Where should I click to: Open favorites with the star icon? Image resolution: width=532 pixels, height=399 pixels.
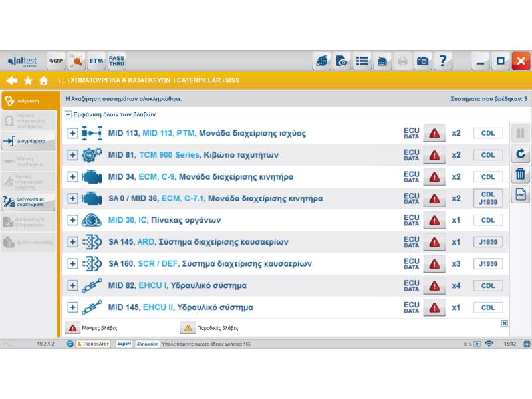(x=28, y=80)
